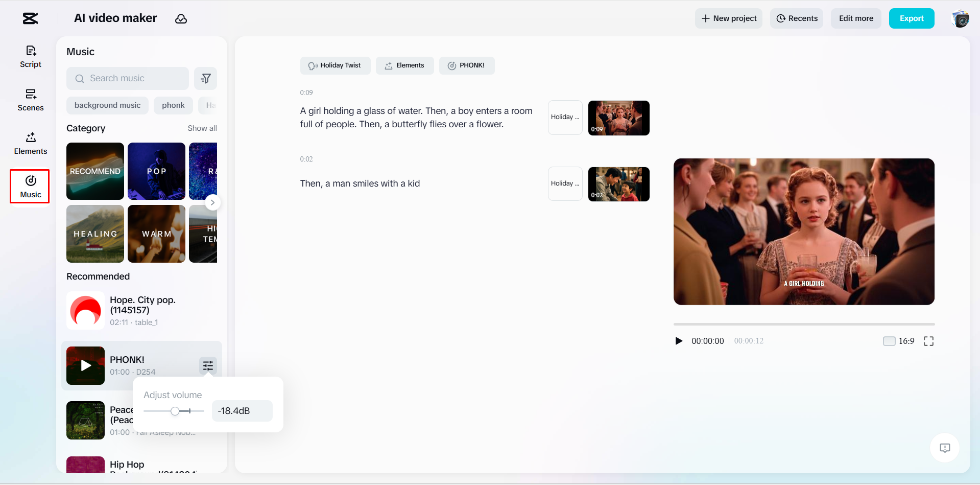Select the Hip Hop track
The image size is (980, 485).
(141, 465)
